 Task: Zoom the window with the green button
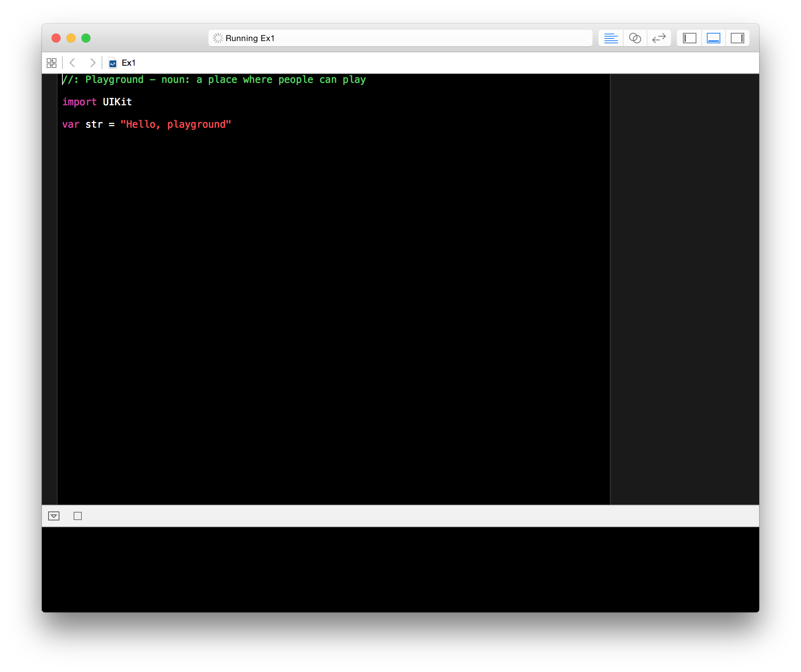(86, 38)
